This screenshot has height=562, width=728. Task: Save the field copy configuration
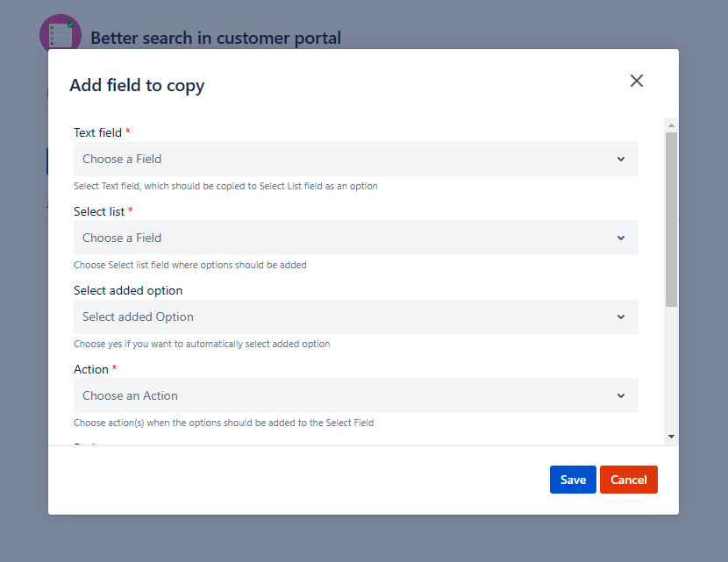[573, 480]
